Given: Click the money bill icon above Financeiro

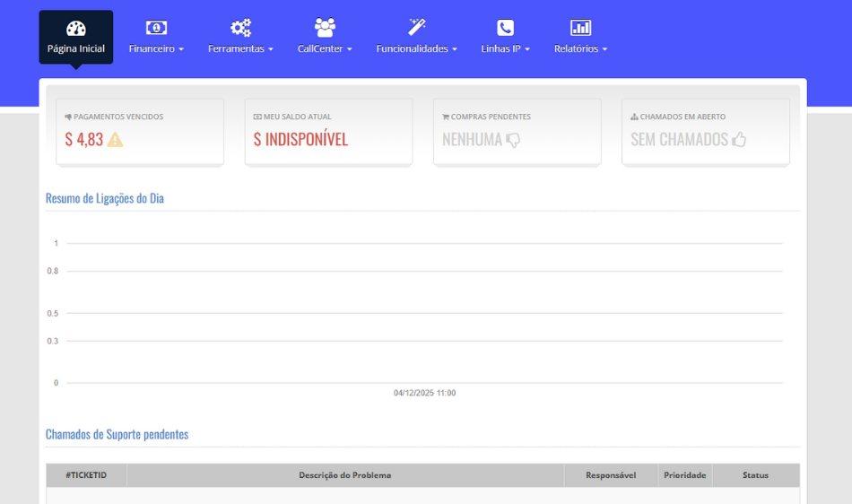Looking at the screenshot, I should (156, 28).
